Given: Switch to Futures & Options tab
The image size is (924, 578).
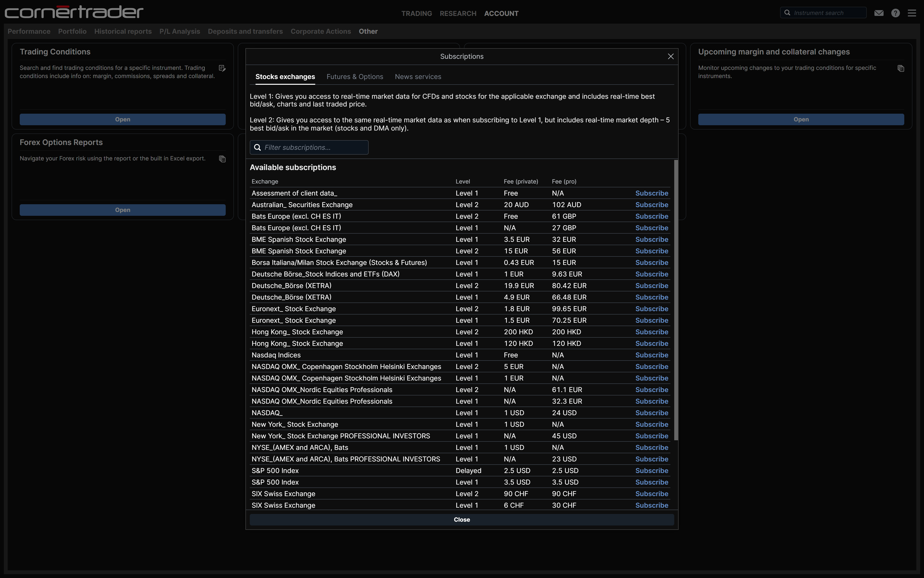Looking at the screenshot, I should [355, 77].
